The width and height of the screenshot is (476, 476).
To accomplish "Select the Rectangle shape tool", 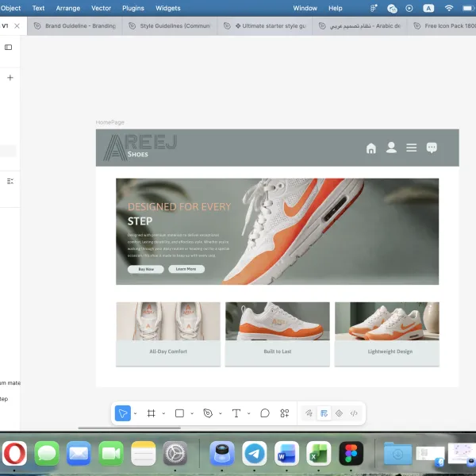I will [x=179, y=413].
